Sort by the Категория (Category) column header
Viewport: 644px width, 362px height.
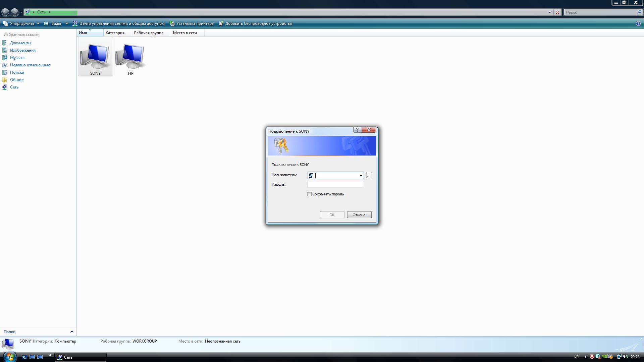tap(115, 33)
